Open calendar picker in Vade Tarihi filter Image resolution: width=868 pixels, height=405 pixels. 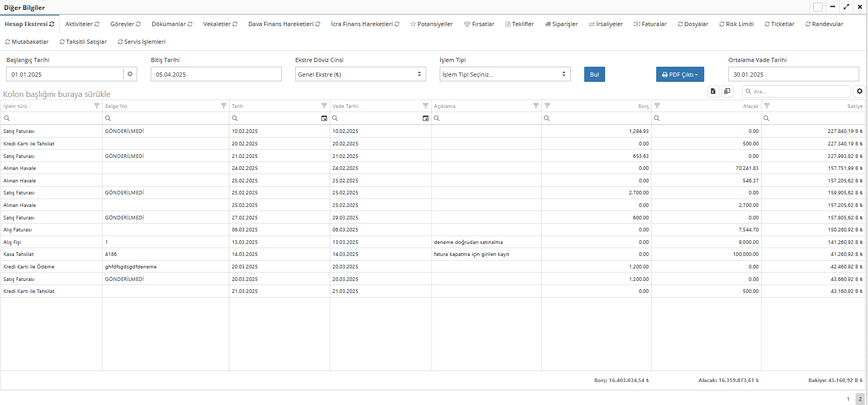click(x=426, y=118)
